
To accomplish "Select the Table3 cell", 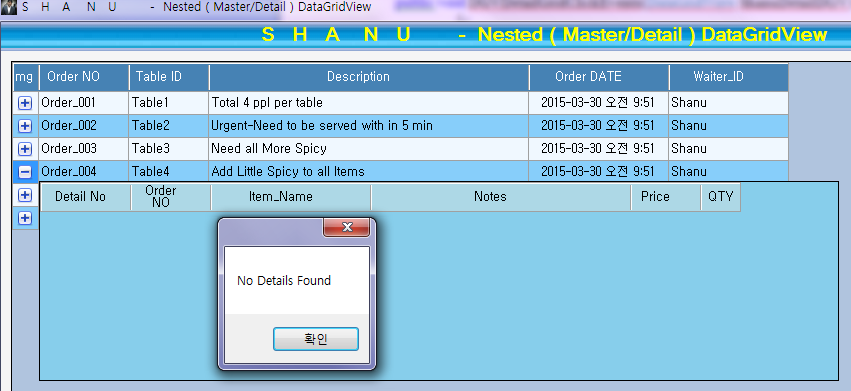I will coord(169,149).
